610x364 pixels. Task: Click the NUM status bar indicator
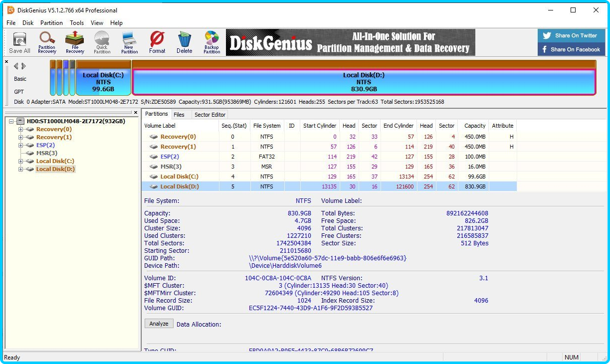click(x=571, y=358)
